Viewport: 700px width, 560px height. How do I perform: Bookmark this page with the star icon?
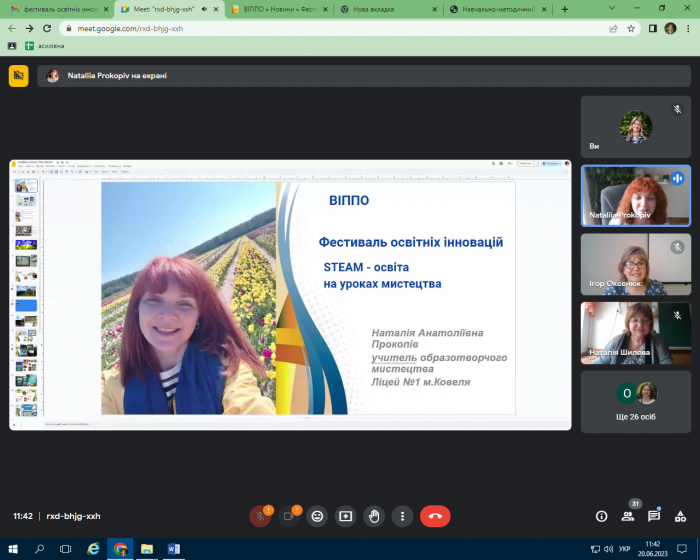point(632,28)
